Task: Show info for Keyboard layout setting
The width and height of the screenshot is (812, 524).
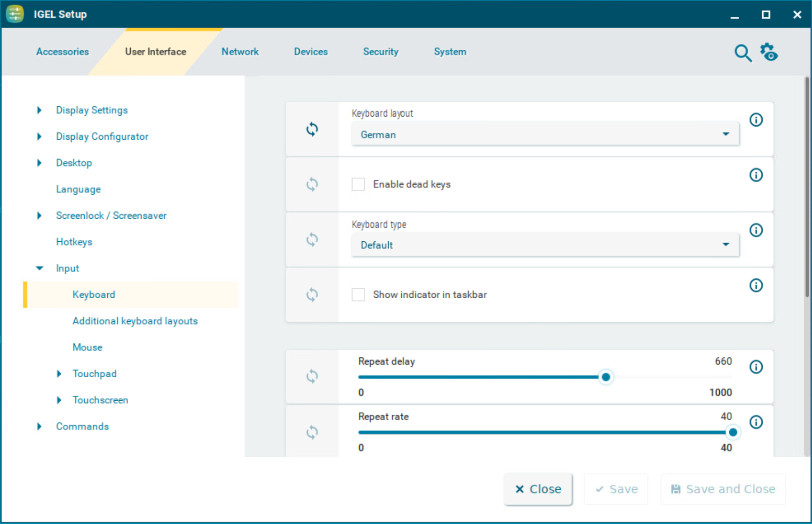Action: (756, 120)
